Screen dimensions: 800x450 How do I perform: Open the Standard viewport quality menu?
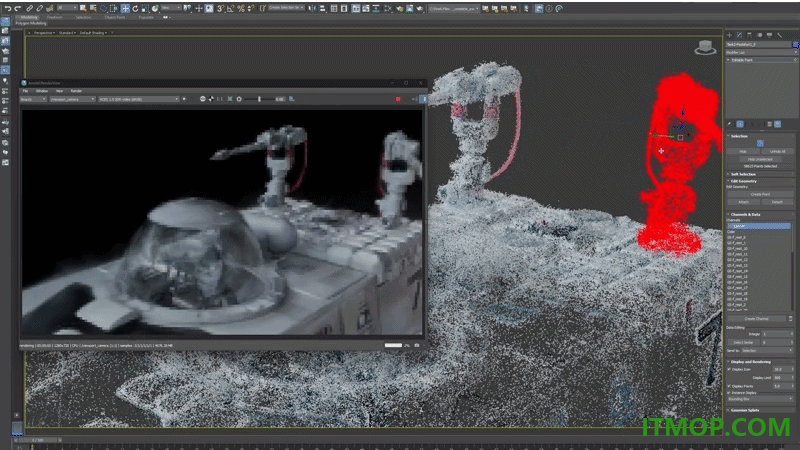pos(66,33)
